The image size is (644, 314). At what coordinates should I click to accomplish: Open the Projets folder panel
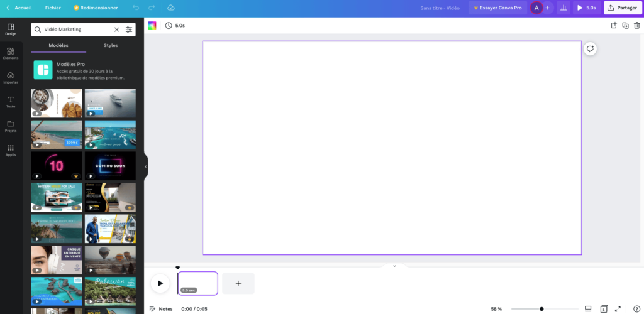(x=11, y=126)
